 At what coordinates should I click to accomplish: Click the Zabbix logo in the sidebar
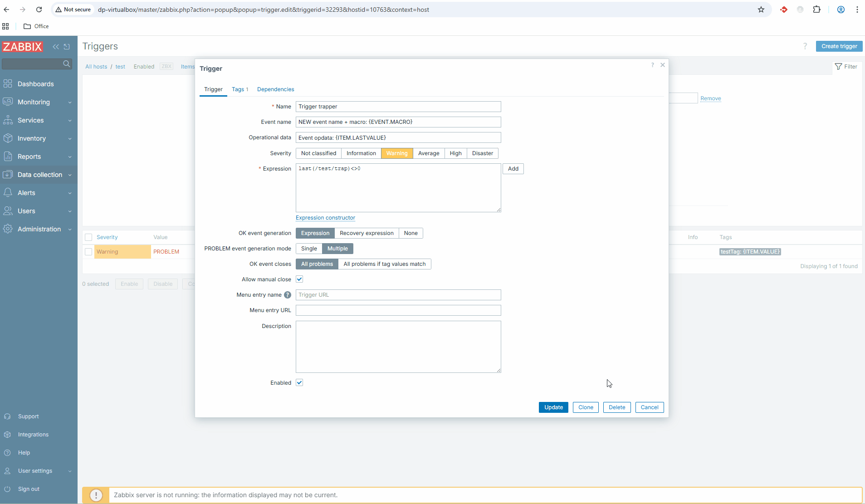(x=22, y=47)
